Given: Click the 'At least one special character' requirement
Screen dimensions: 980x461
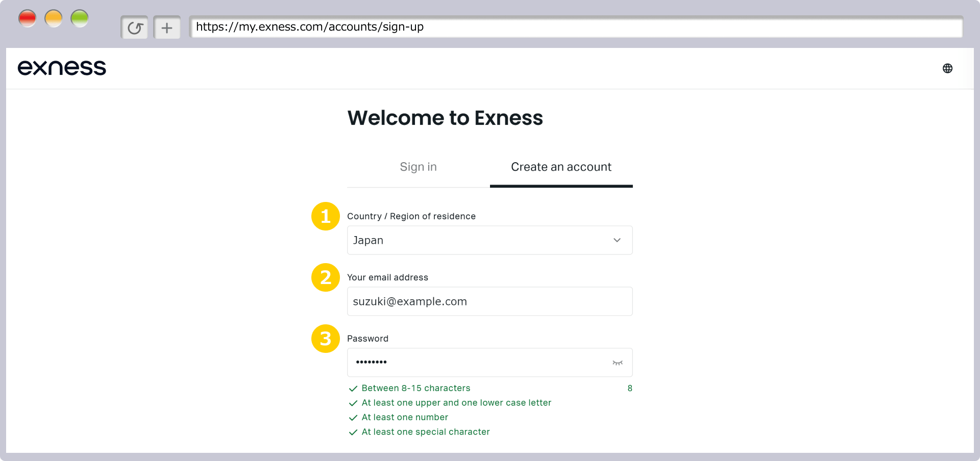Looking at the screenshot, I should point(426,432).
